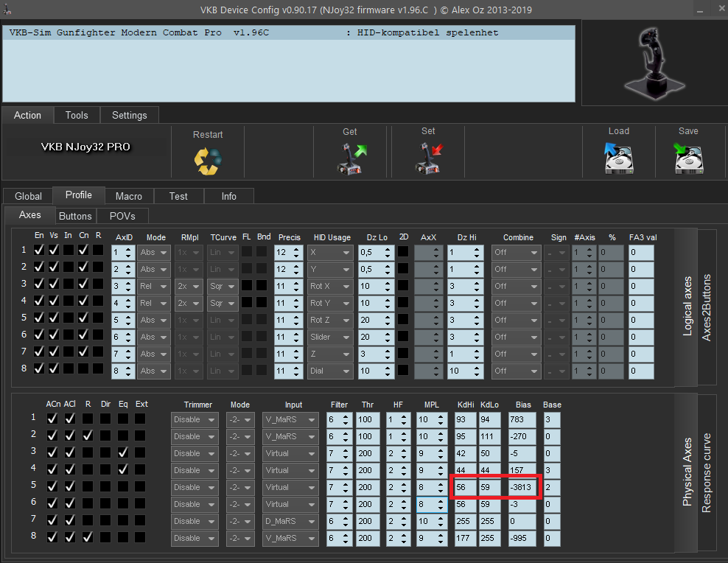Viewport: 728px width, 563px height.
Task: Open HID Usage dropdown showing Dial
Action: 330,371
